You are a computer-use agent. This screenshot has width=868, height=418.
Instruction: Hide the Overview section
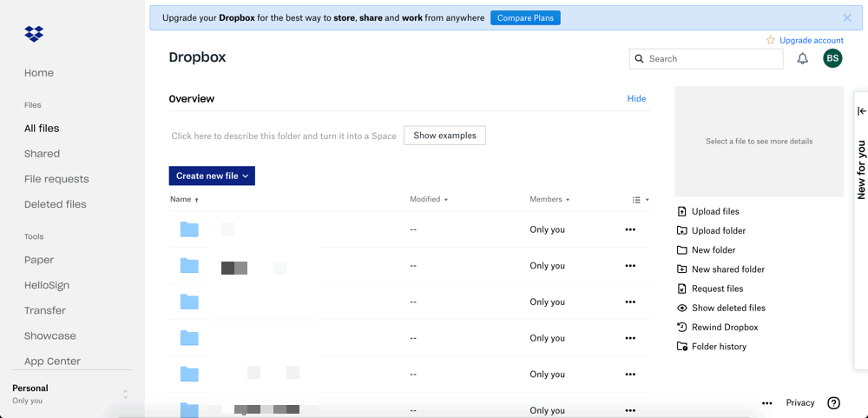pos(636,99)
